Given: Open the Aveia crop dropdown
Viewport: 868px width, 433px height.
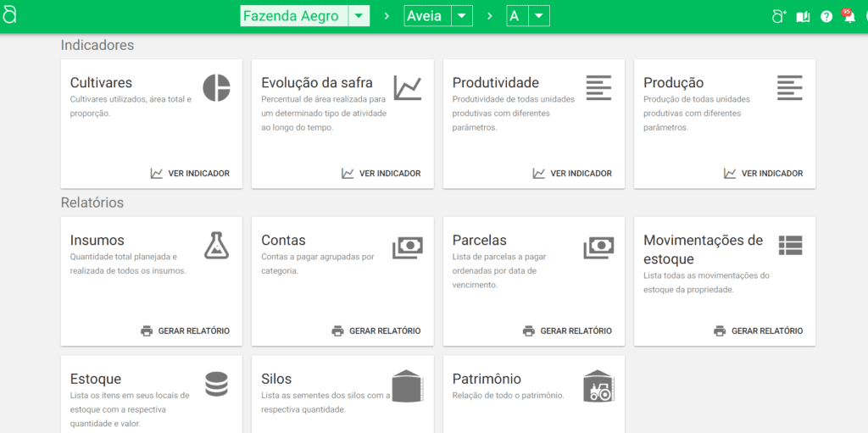Looking at the screenshot, I should coord(462,16).
